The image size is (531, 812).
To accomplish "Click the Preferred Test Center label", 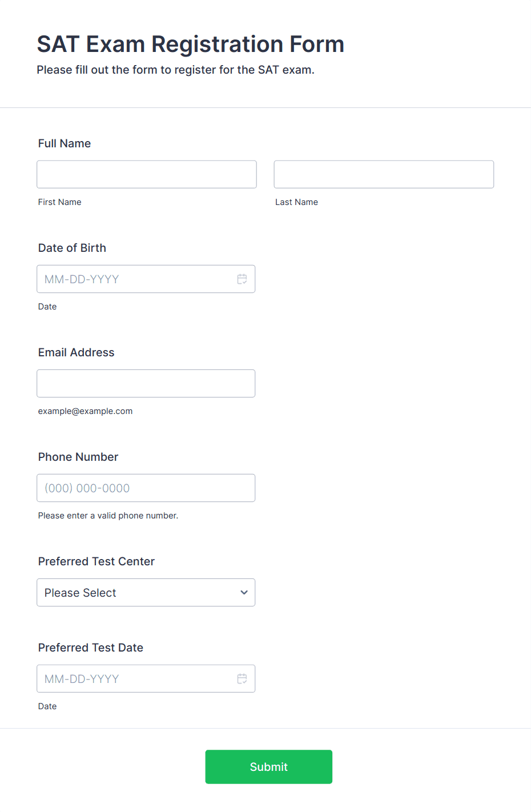I will [x=96, y=561].
